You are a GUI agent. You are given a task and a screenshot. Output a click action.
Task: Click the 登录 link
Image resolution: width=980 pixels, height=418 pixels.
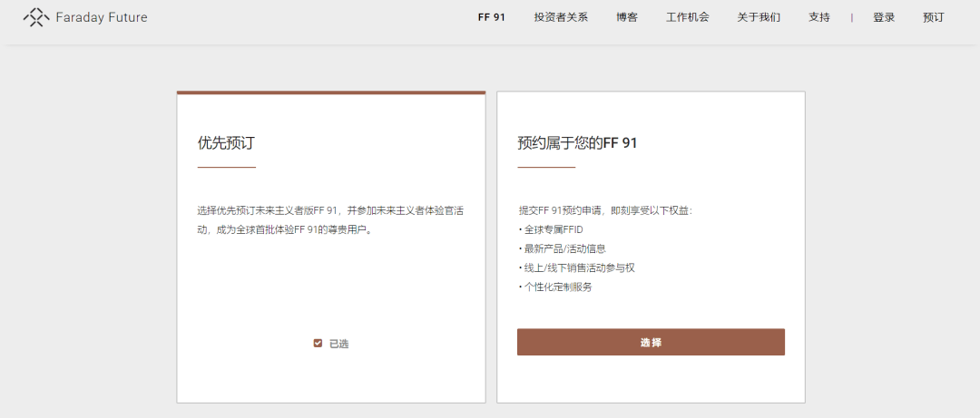[884, 17]
